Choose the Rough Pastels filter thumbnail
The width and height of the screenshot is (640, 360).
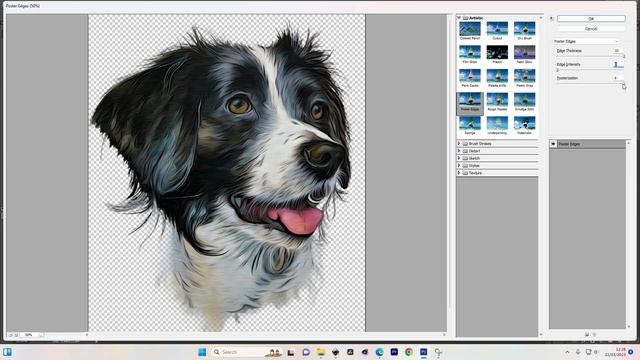(497, 100)
